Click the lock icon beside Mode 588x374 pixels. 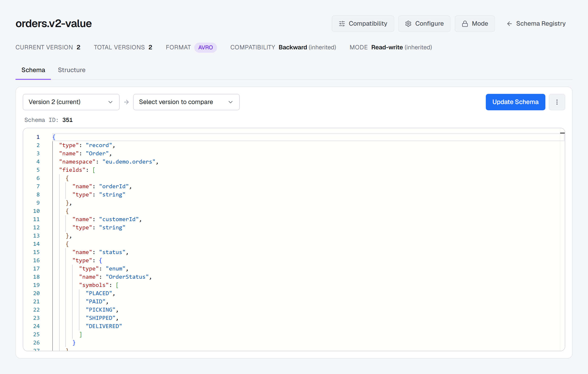click(x=465, y=24)
